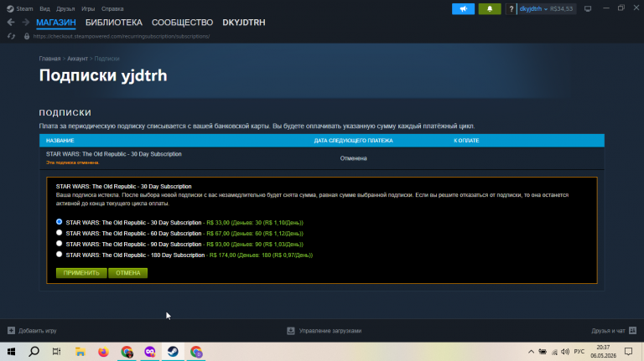Click the РУС language indicator
The height and width of the screenshot is (361, 644).
579,352
